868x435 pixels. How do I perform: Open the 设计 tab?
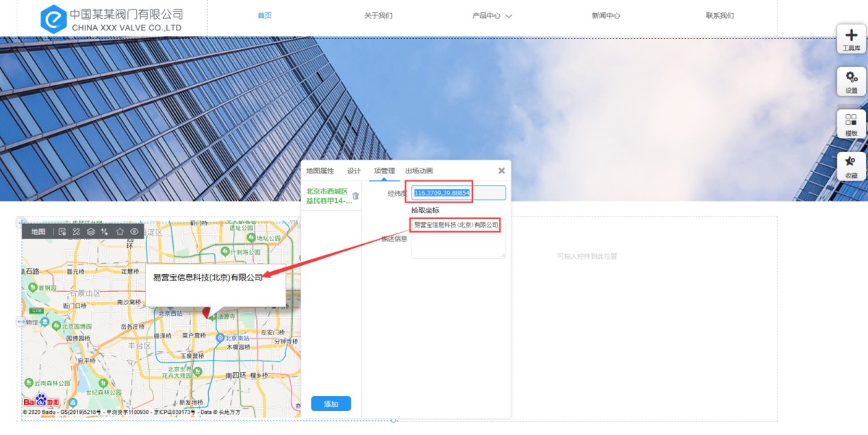click(354, 171)
